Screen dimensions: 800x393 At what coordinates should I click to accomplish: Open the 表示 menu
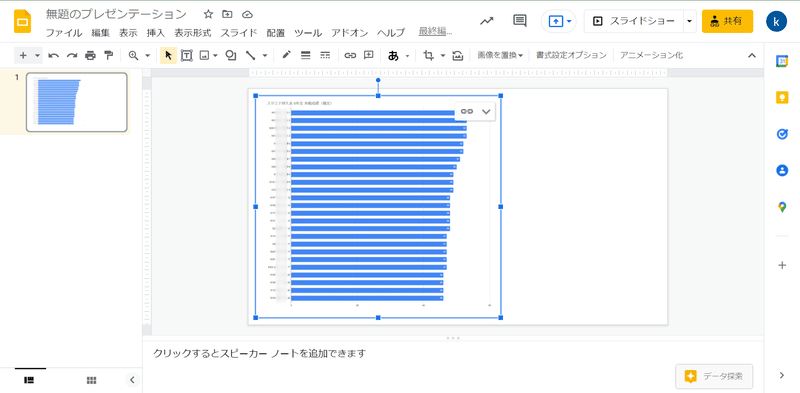[x=128, y=33]
